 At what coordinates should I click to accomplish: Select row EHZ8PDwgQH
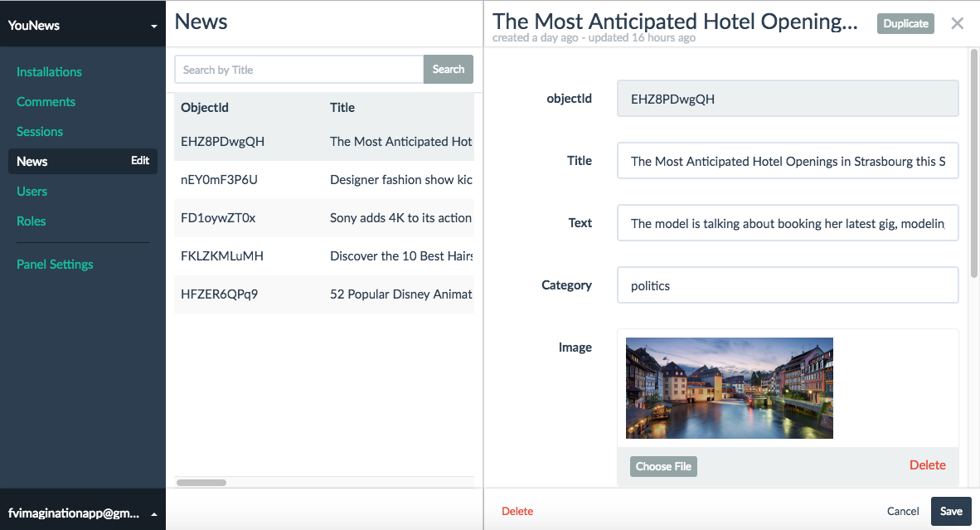tap(323, 142)
